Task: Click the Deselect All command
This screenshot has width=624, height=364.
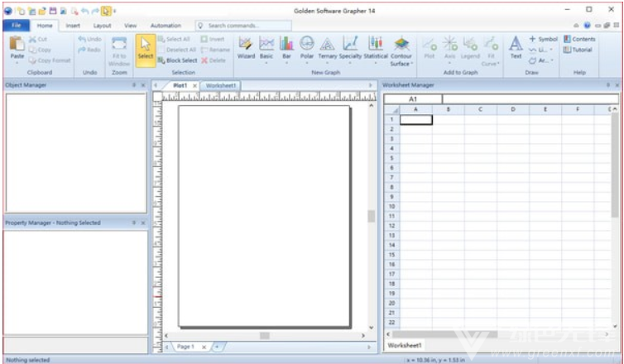Action: point(177,50)
